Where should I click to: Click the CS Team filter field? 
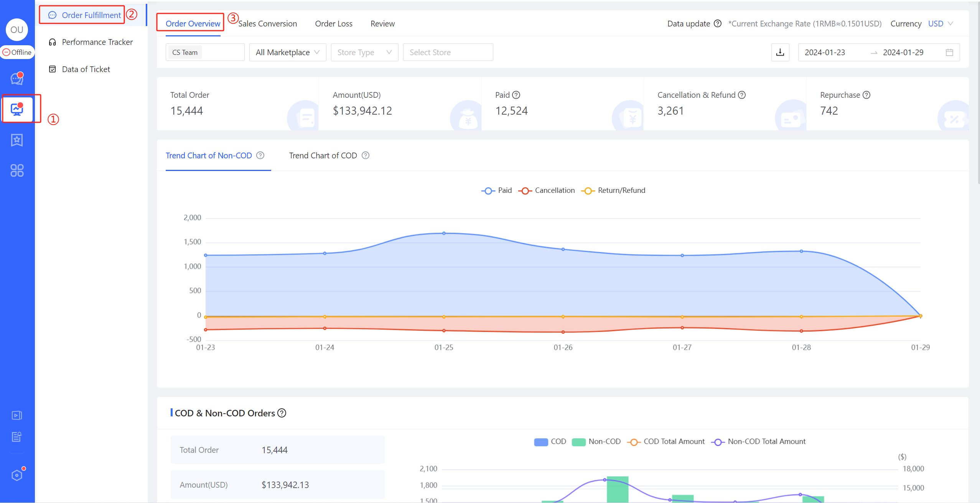[205, 52]
